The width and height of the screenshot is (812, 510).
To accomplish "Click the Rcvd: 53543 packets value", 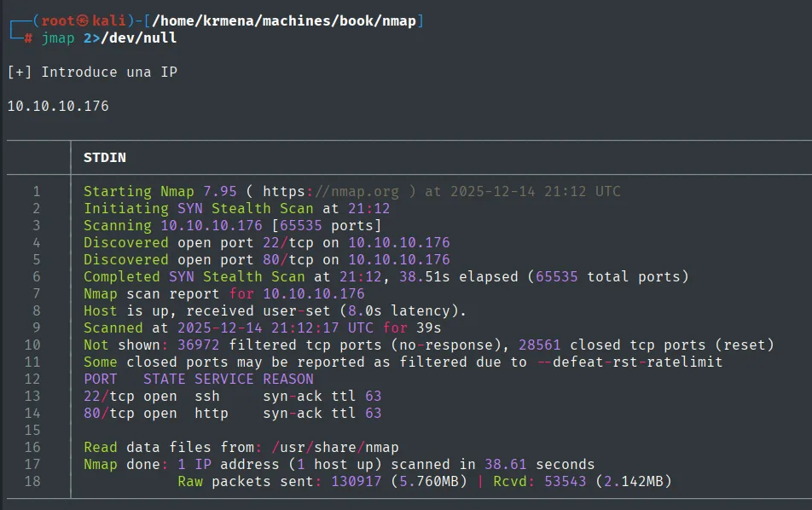I will tap(540, 482).
